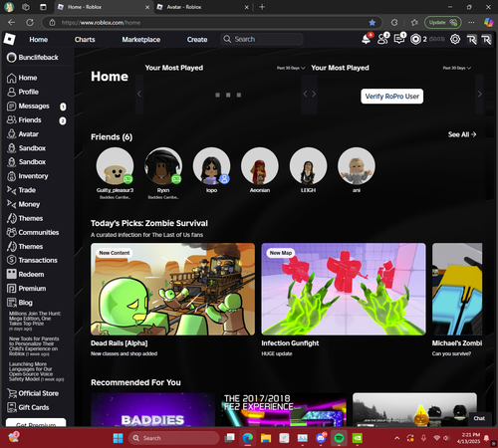498x448 pixels.
Task: Open File Explorer from the taskbar
Action: pyautogui.click(x=266, y=438)
